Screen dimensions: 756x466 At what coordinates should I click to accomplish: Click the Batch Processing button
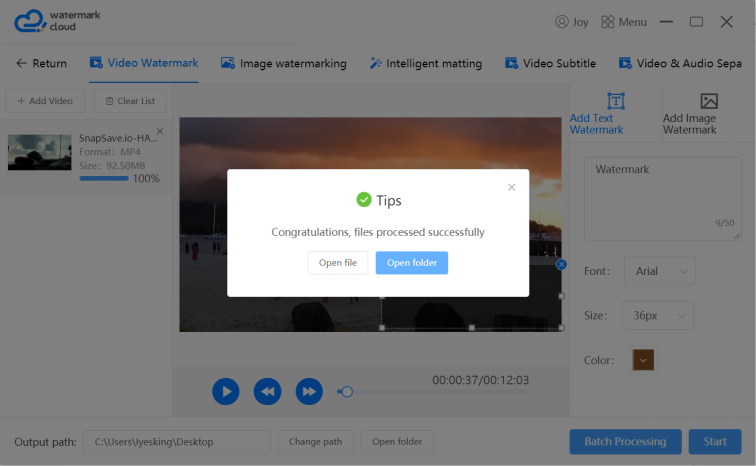pos(625,441)
